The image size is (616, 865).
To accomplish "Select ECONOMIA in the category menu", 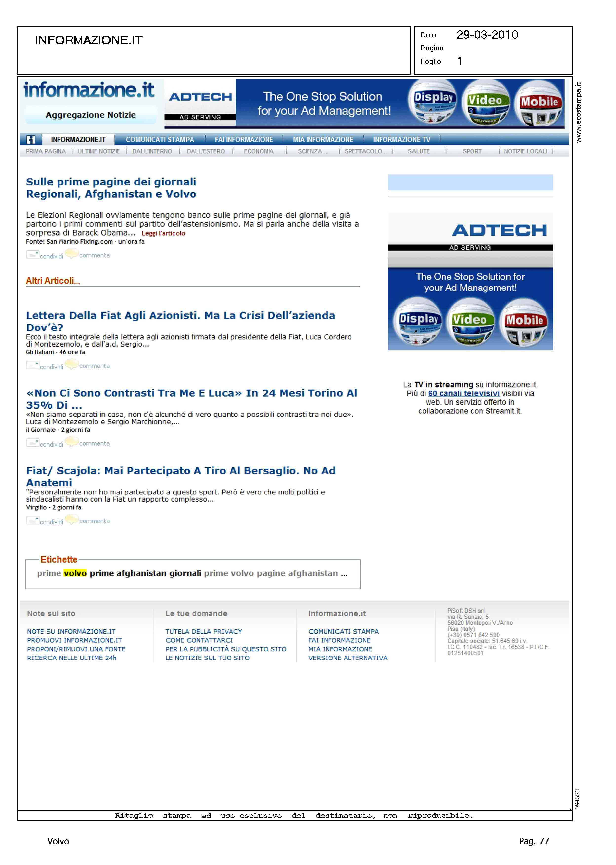I will pos(259,151).
